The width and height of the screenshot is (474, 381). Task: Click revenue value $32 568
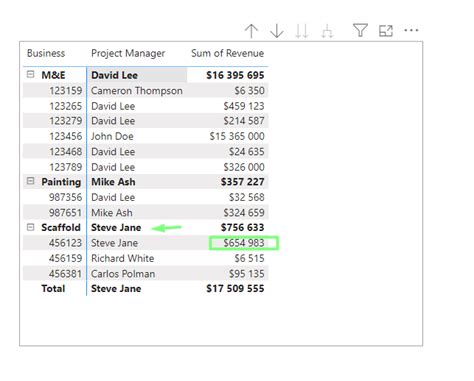coord(247,197)
